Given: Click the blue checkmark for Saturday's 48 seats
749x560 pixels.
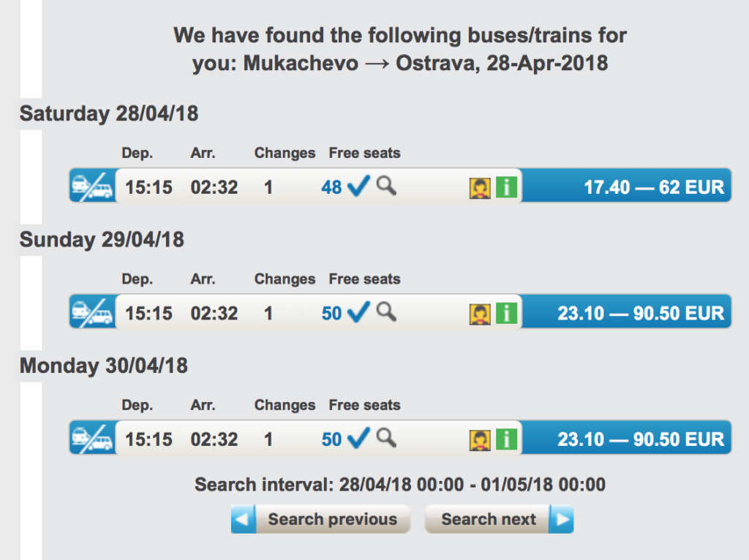Looking at the screenshot, I should point(358,187).
